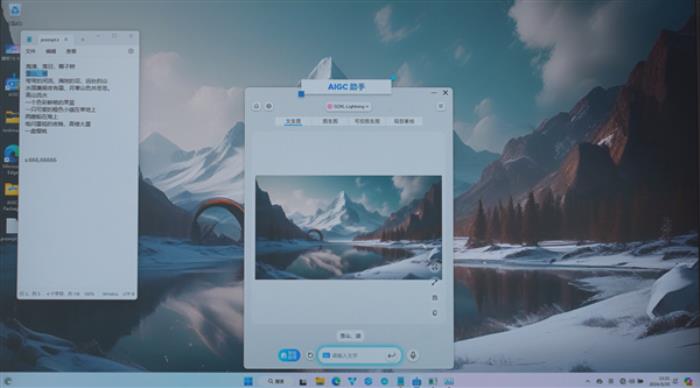Click the round icon beside the home icon
The height and width of the screenshot is (388, 700).
pyautogui.click(x=269, y=106)
